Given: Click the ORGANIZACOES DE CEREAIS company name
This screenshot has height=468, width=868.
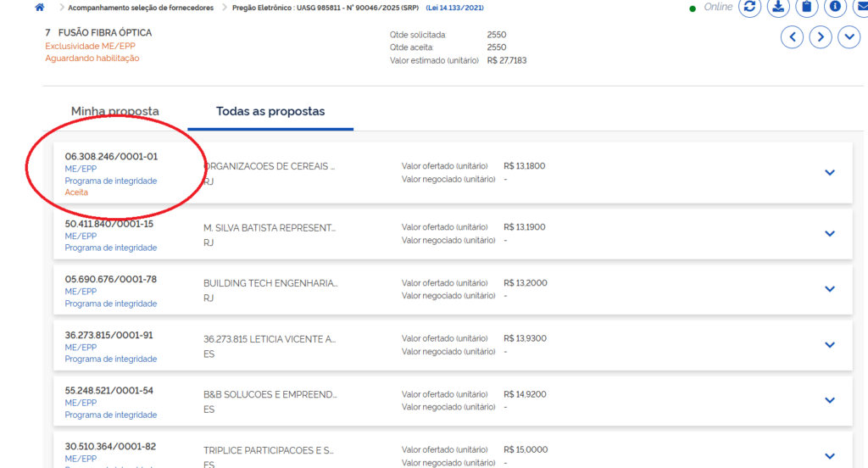Looking at the screenshot, I should pyautogui.click(x=269, y=166).
